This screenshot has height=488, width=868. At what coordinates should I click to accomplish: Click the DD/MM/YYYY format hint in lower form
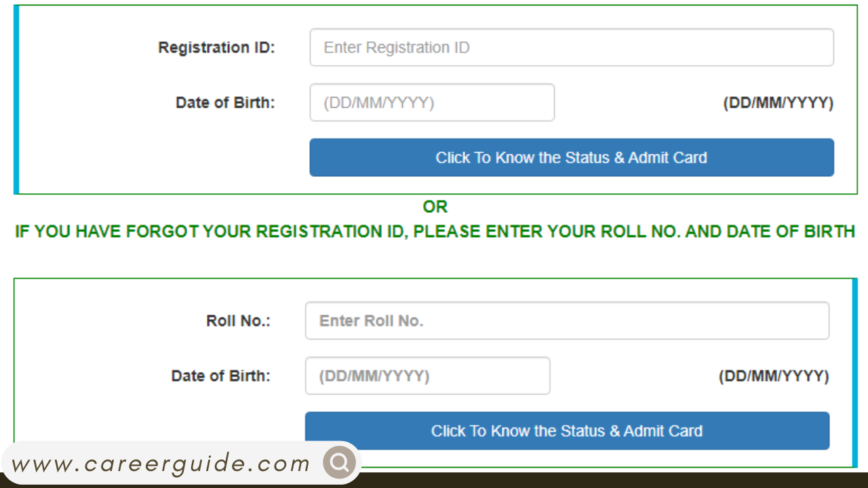(773, 375)
